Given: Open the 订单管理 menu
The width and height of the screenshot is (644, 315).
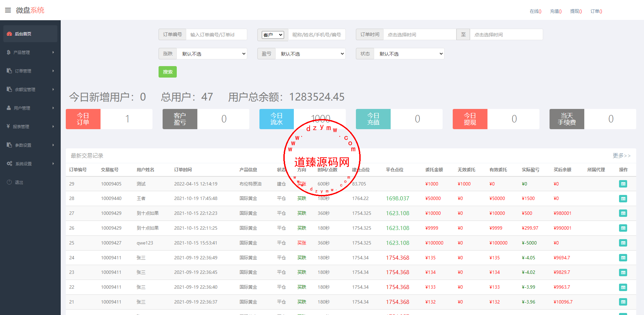Looking at the screenshot, I should (30, 71).
